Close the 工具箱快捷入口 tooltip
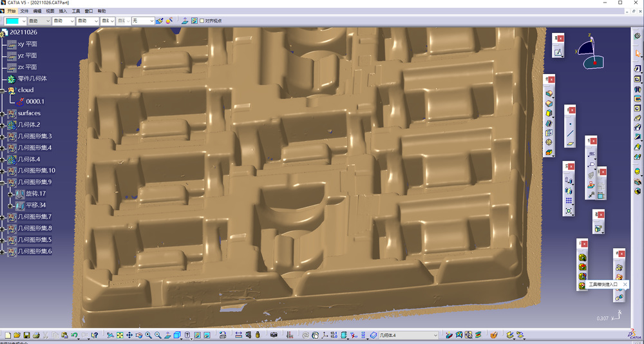 625,284
